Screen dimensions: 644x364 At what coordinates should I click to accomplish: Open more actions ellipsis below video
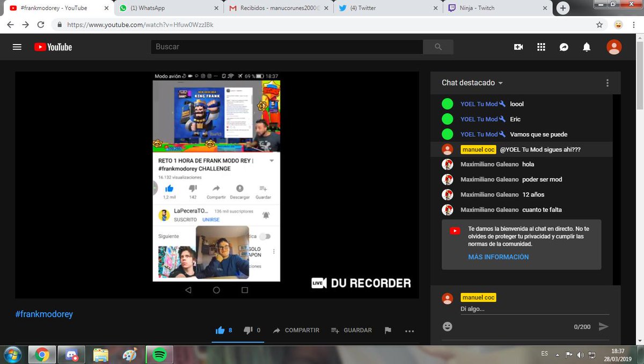click(x=409, y=330)
